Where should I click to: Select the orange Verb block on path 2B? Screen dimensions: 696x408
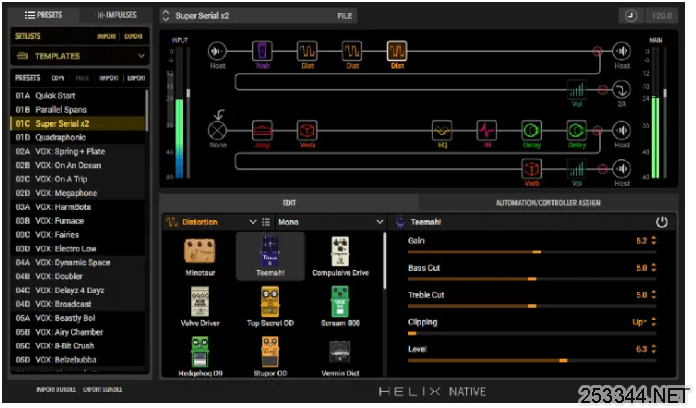532,169
